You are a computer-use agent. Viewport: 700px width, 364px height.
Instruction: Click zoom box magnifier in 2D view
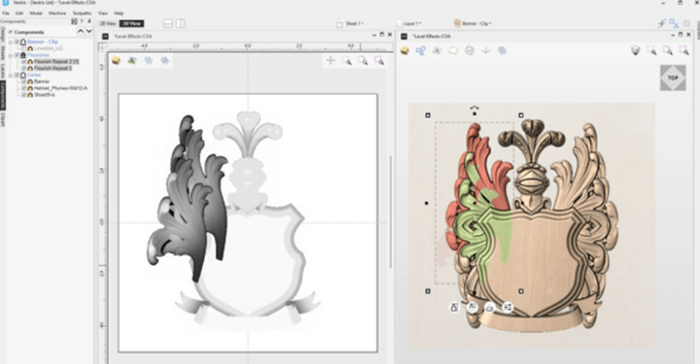(x=363, y=61)
